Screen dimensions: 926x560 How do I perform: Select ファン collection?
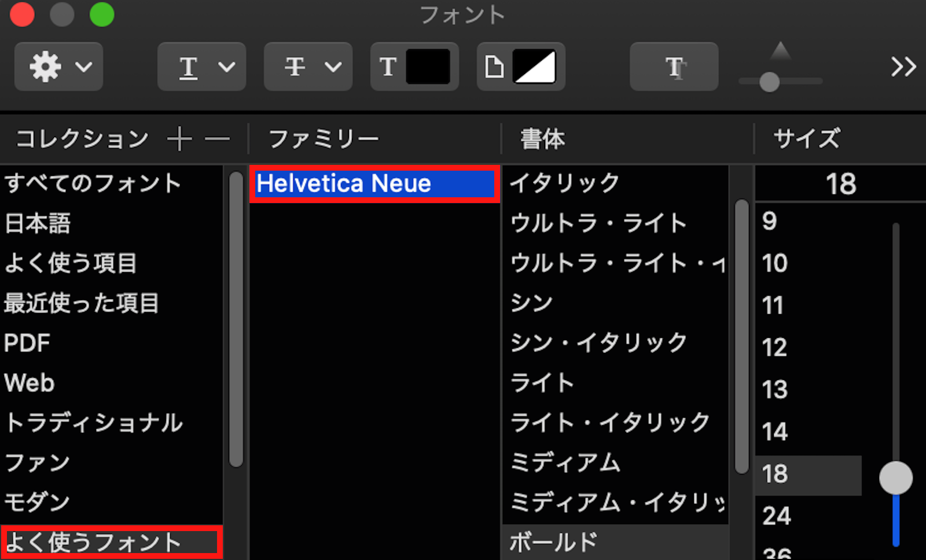(x=111, y=463)
